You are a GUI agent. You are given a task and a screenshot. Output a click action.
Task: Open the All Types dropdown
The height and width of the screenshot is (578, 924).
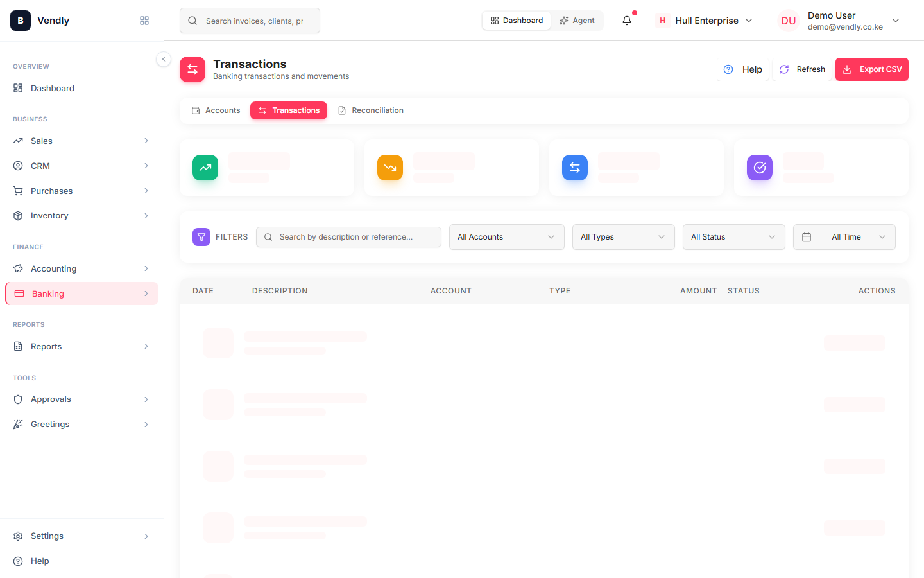(x=624, y=237)
